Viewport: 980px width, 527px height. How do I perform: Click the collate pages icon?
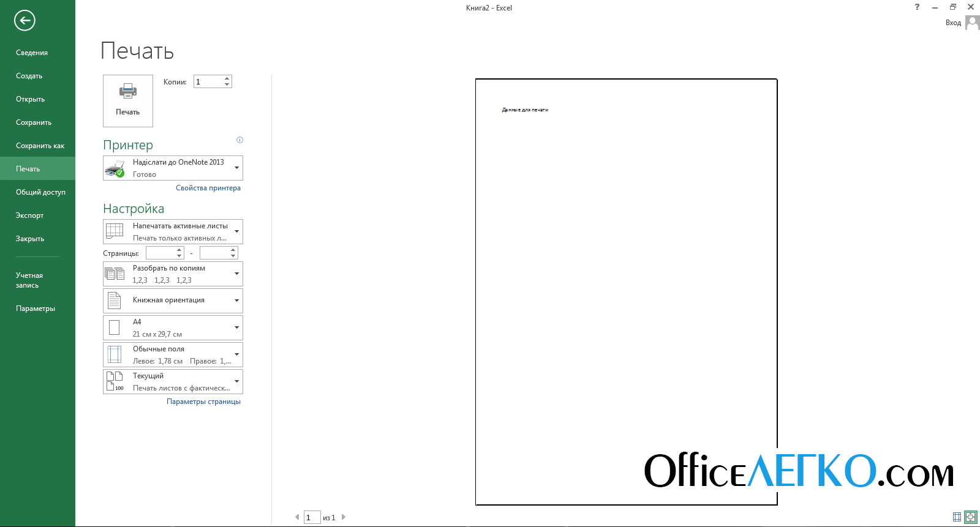(x=115, y=274)
